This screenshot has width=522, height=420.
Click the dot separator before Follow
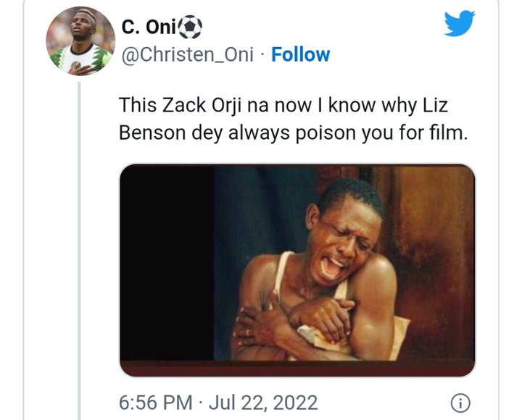[265, 55]
